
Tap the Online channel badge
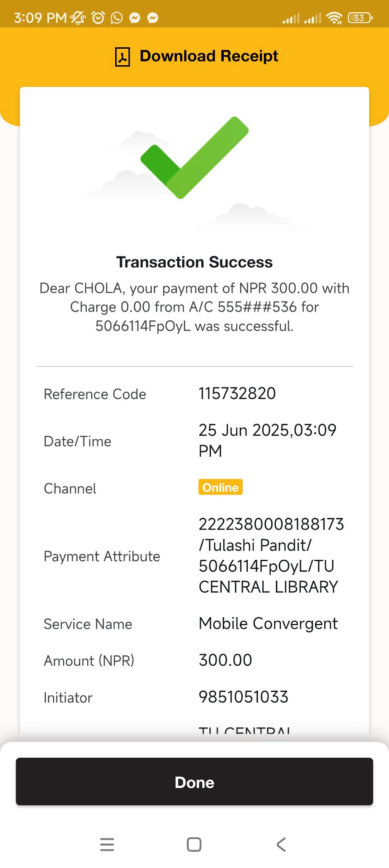click(220, 487)
